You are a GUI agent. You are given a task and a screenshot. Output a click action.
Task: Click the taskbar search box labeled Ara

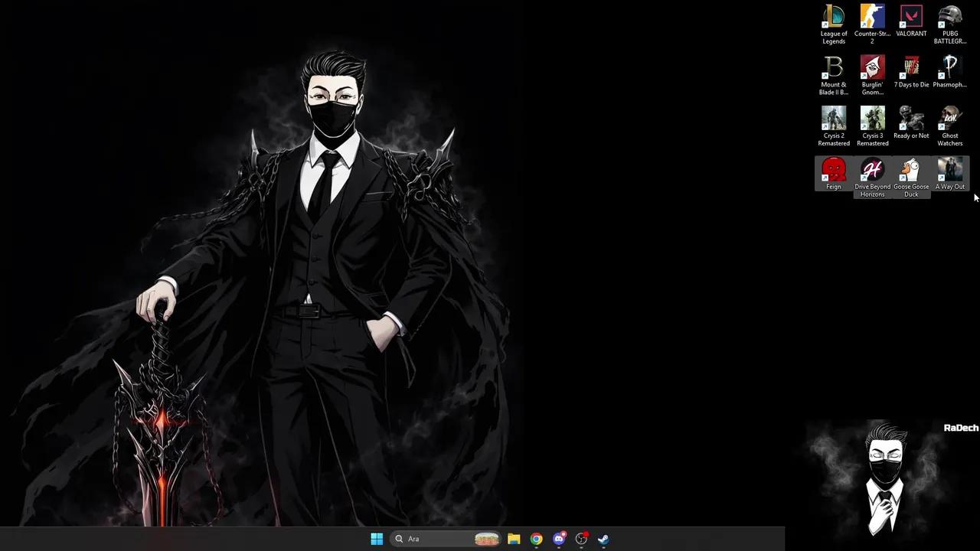[x=446, y=539]
